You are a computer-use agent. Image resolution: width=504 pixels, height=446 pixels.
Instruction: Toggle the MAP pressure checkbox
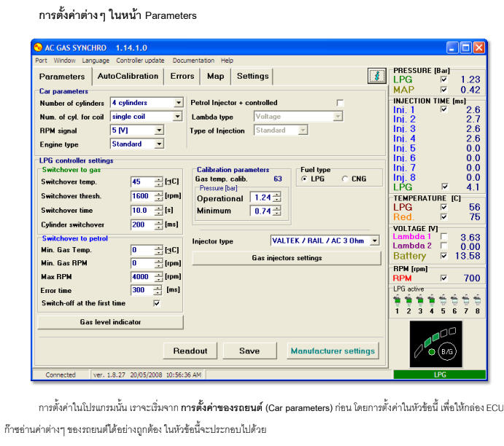pos(444,89)
